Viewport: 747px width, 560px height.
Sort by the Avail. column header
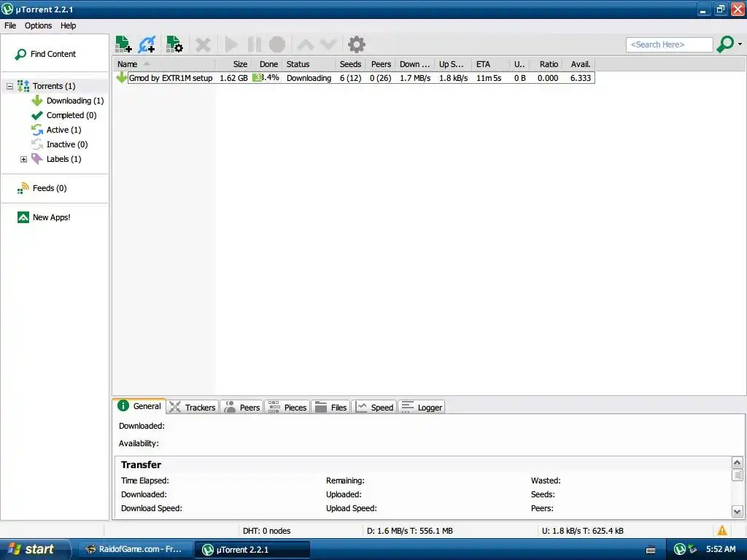tap(578, 64)
